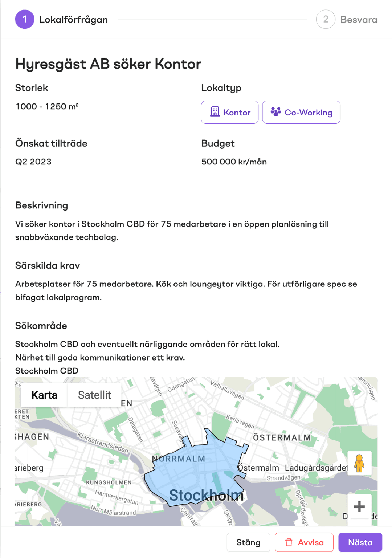Click the Hyresgäst AB söker Kontor heading
The image size is (392, 558).
click(107, 64)
